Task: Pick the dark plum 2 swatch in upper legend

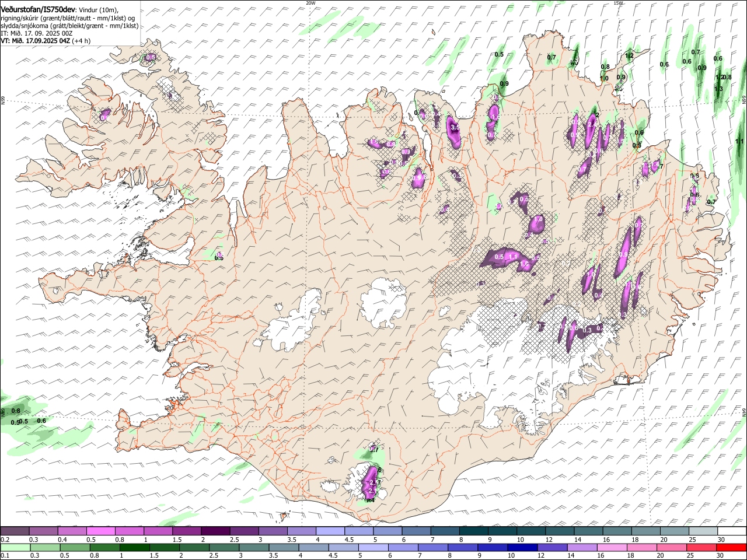Action: pyautogui.click(x=215, y=531)
